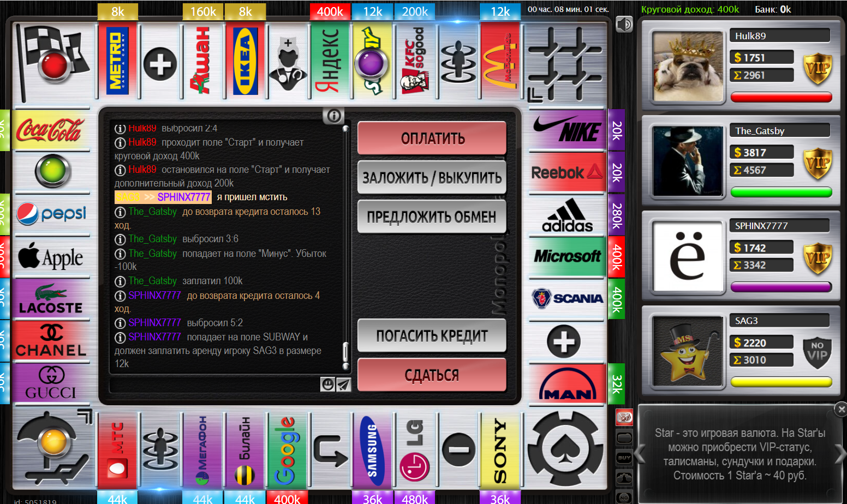The width and height of the screenshot is (847, 504).
Task: Click SAG3's yellow color bar
Action: click(x=781, y=382)
